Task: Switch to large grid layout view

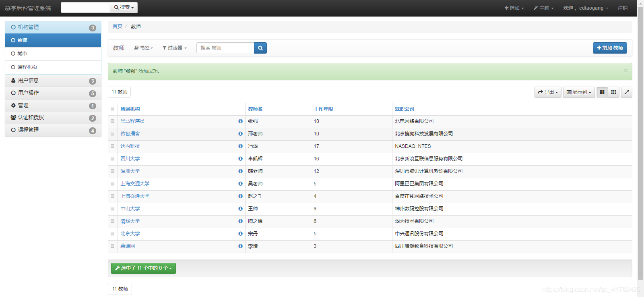Action: coord(602,92)
